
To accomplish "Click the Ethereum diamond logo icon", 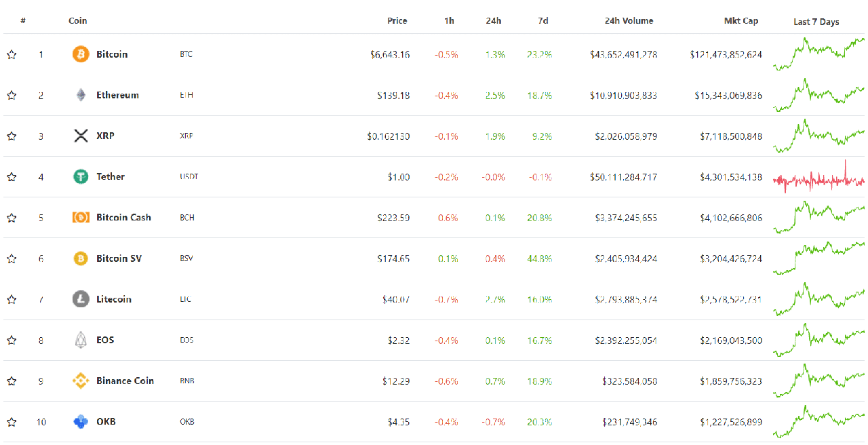I will [81, 95].
